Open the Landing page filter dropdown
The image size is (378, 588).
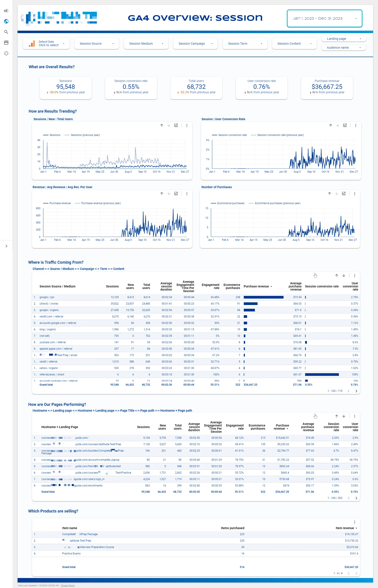point(344,38)
